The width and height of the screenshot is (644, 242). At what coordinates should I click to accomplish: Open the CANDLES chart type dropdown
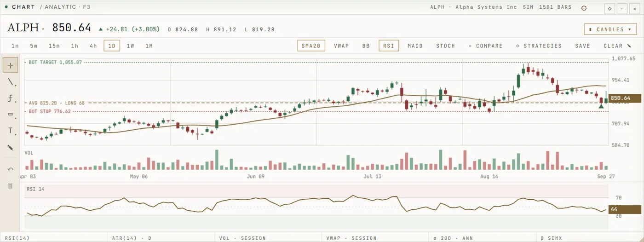click(x=610, y=29)
